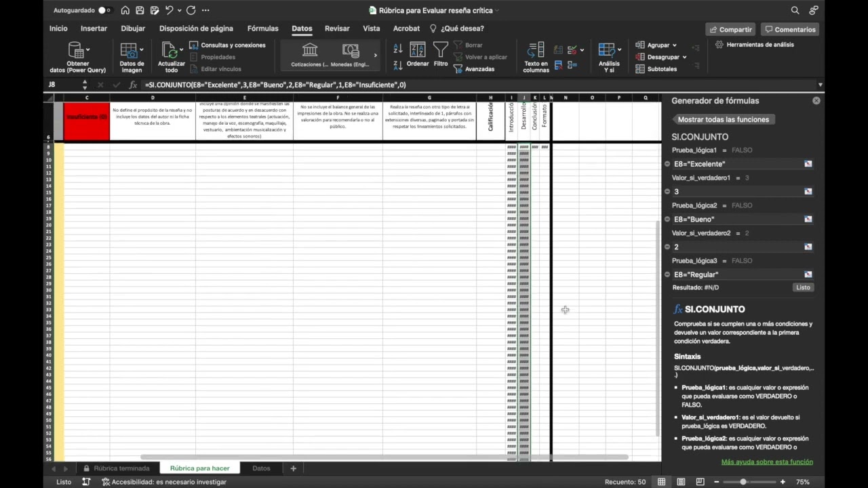Click the Home icon in title bar
Viewport: 868px width, 488px height.
tap(125, 10)
